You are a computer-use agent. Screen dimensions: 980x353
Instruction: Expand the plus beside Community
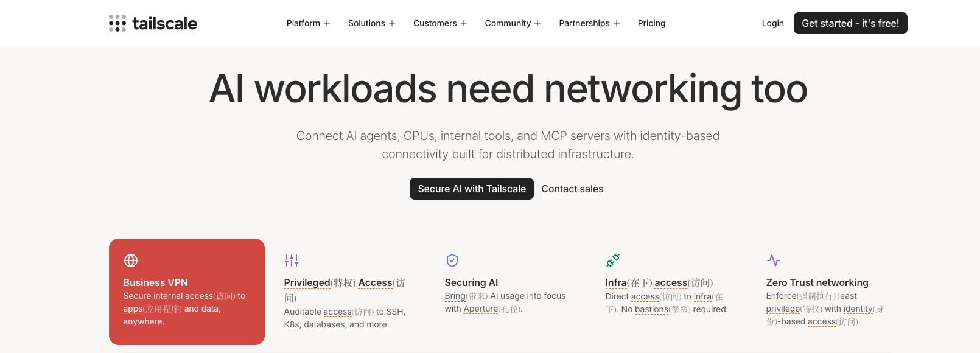(537, 23)
